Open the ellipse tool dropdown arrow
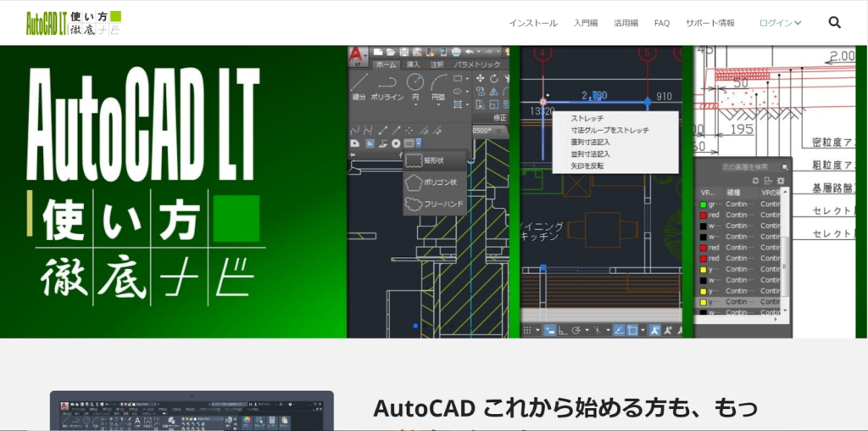Viewport: 868px width, 431px height. (467, 92)
